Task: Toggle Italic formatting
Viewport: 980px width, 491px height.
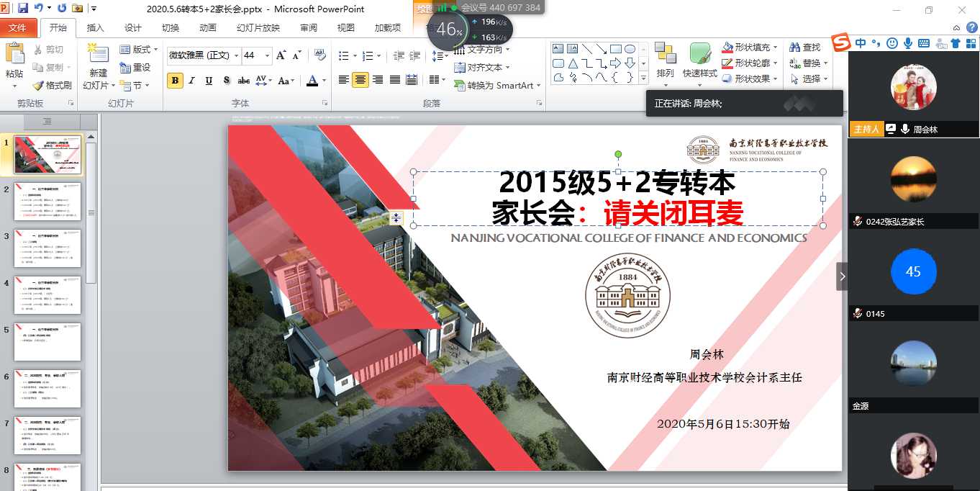Action: (x=192, y=80)
